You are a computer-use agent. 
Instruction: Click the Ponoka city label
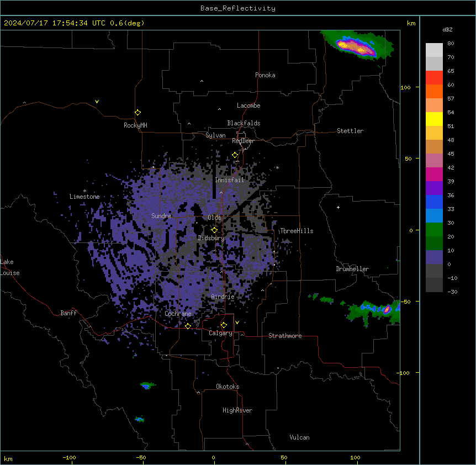(265, 75)
